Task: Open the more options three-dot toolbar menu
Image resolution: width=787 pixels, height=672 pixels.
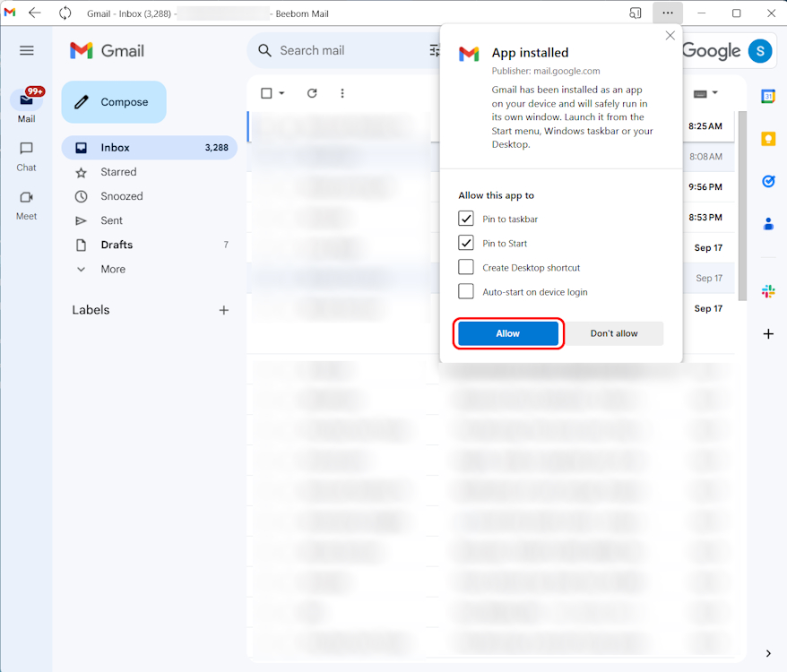Action: tap(342, 93)
